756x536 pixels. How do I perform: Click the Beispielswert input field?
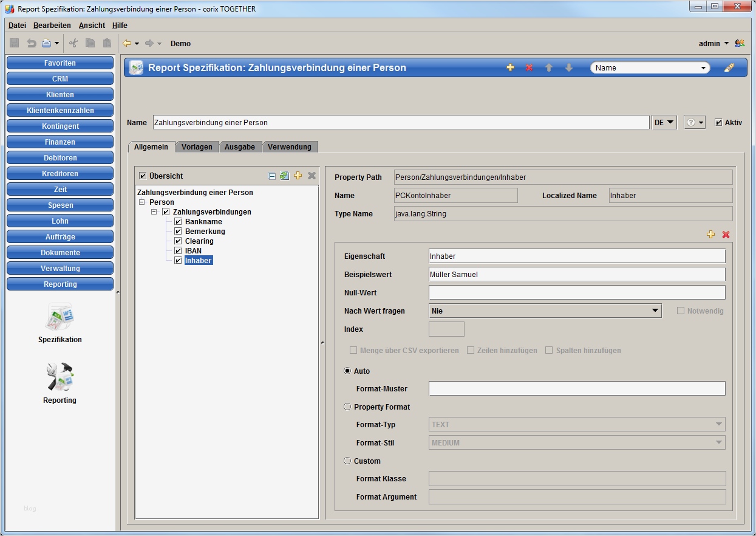(576, 275)
